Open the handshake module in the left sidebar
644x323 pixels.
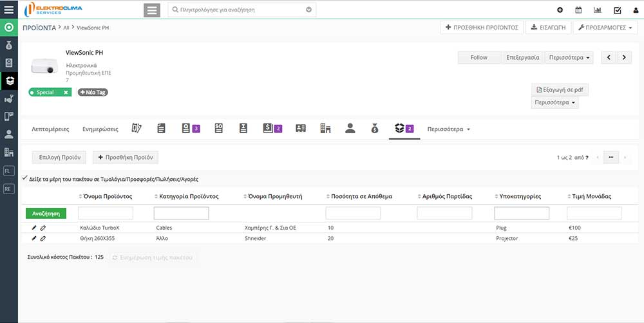click(8, 98)
